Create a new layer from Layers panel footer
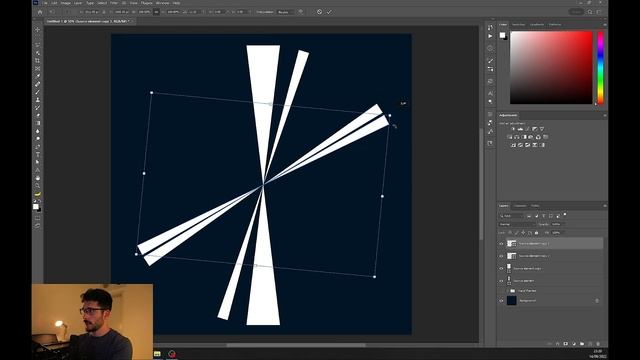640x360 pixels. pos(590,344)
